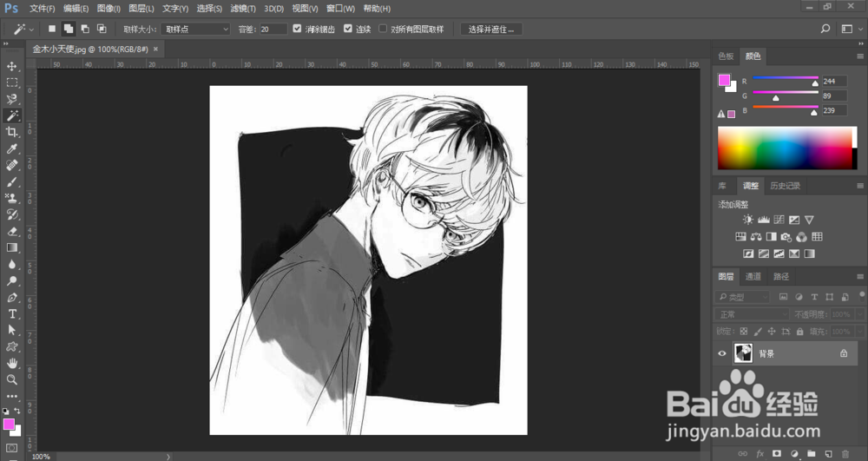
Task: Add layer mask button
Action: point(777,453)
